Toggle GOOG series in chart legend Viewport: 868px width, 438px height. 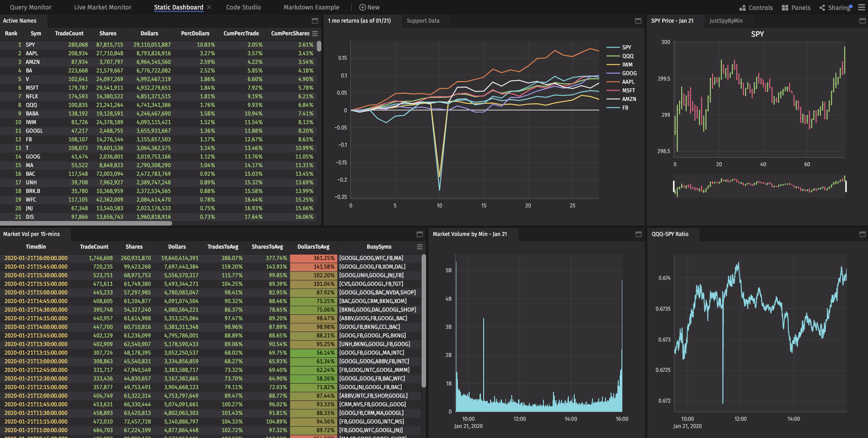(621, 73)
